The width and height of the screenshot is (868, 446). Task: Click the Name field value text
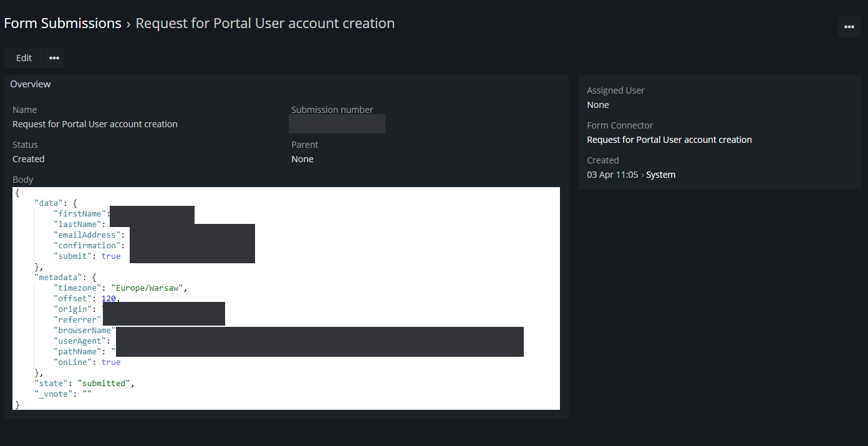coord(95,124)
